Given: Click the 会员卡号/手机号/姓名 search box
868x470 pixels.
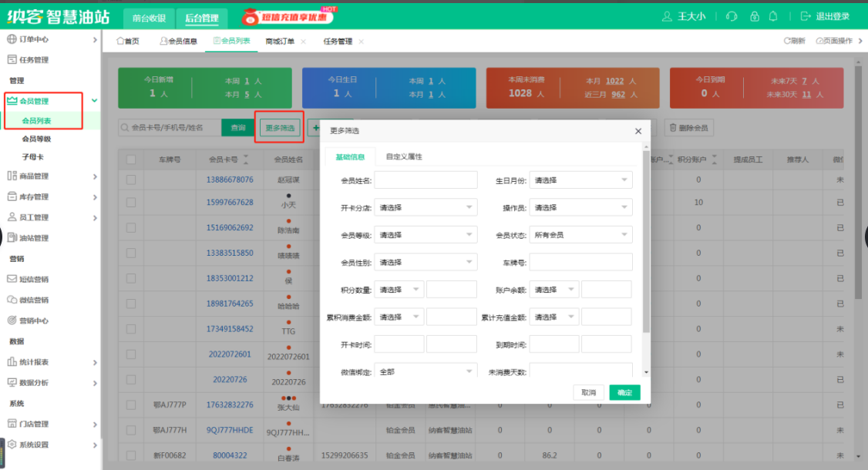Looking at the screenshot, I should click(170, 128).
